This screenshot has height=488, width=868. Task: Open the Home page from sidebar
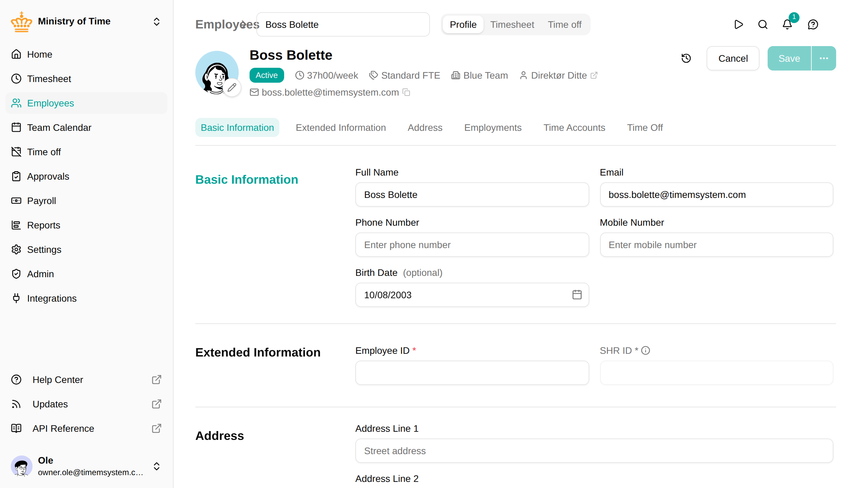86,54
